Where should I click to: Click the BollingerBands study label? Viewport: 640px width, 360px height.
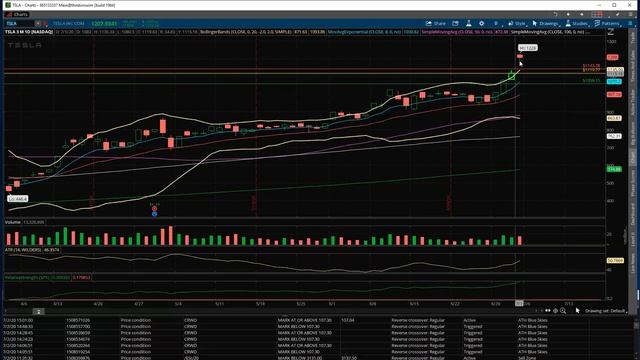(246, 32)
